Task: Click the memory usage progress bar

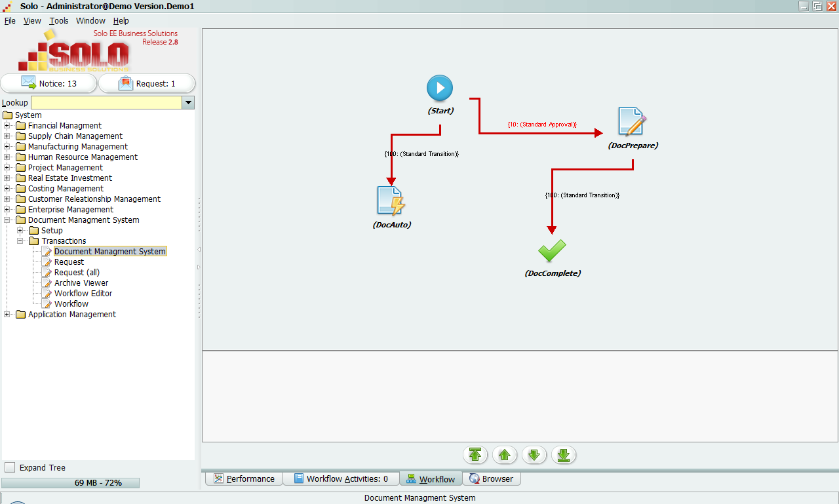Action: coord(70,483)
